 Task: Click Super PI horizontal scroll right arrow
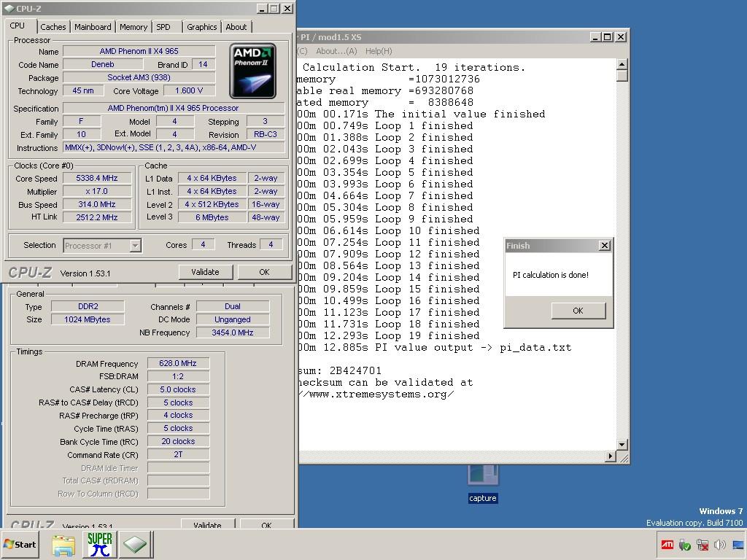pyautogui.click(x=611, y=456)
